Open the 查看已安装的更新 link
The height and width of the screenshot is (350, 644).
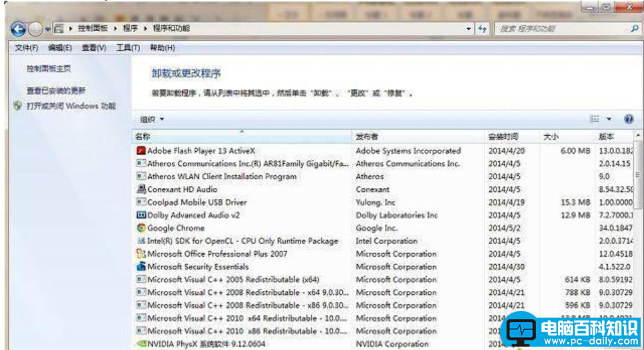click(56, 91)
